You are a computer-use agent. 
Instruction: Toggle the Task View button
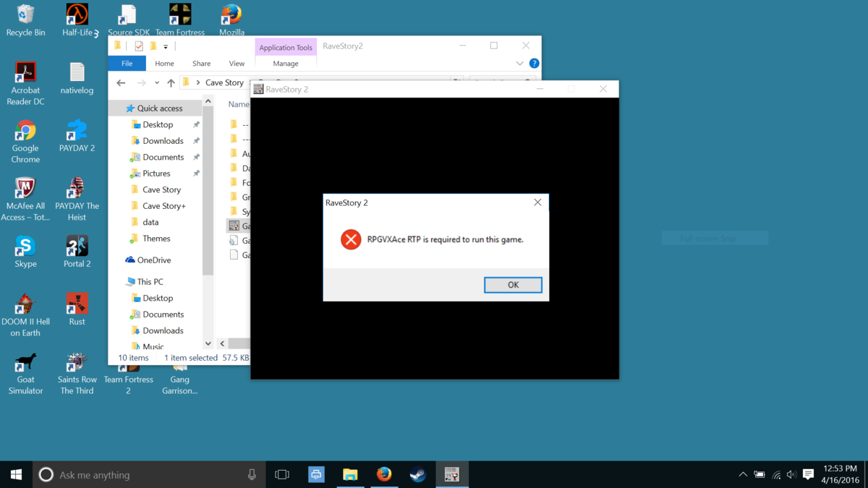282,474
